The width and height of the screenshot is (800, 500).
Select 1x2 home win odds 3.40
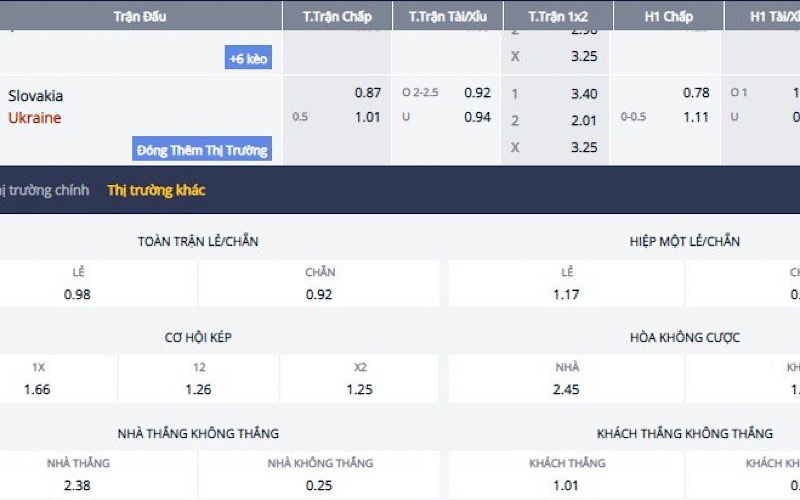pos(583,94)
